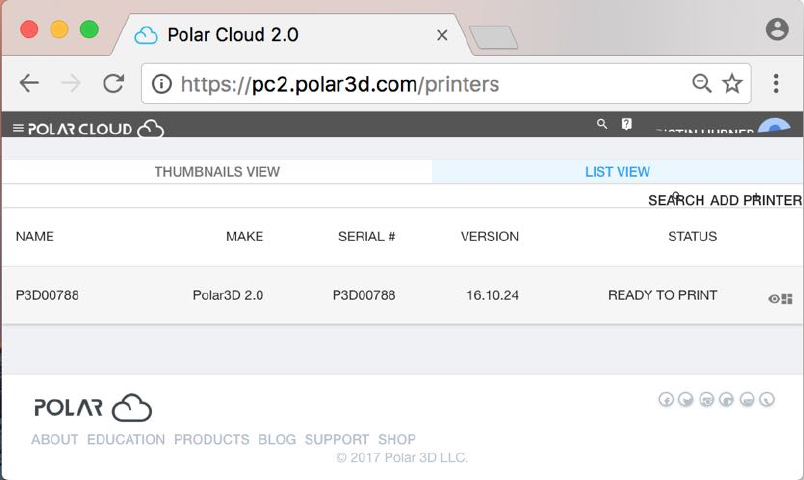Screen dimensions: 804x480
Task: Open the Education footer link
Action: [x=126, y=439]
